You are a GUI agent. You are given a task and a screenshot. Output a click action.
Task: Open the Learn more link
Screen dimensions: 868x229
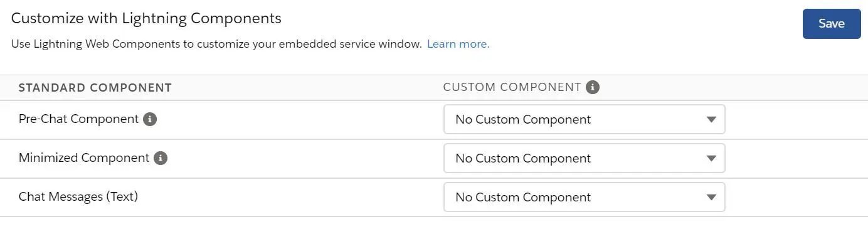pyautogui.click(x=458, y=44)
